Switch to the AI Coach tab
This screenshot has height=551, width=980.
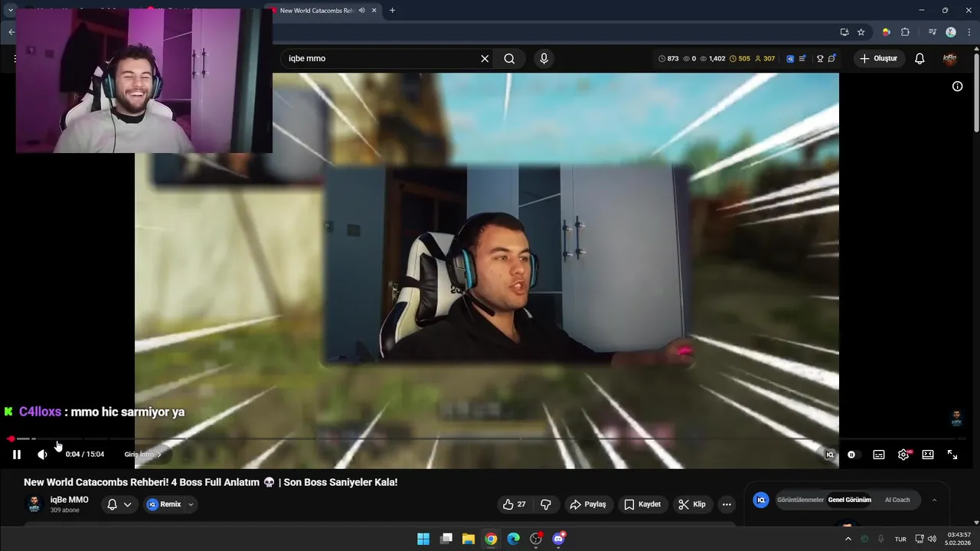pos(897,500)
